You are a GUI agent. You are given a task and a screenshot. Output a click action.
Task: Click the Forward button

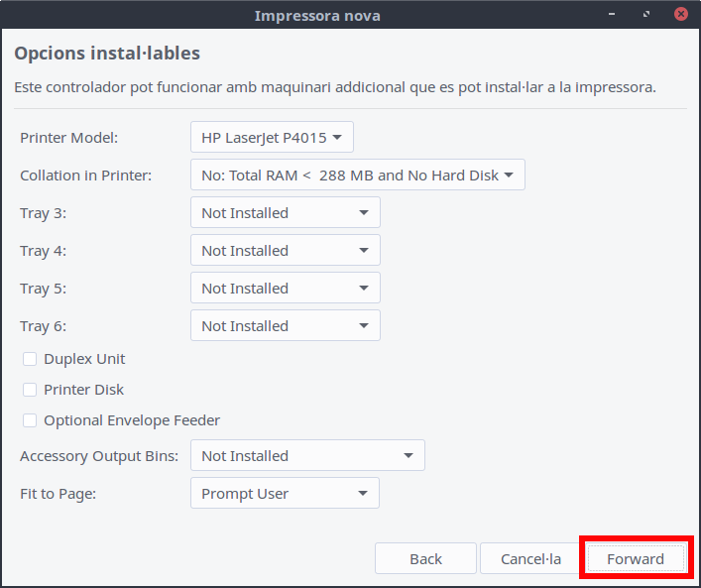pyautogui.click(x=635, y=558)
